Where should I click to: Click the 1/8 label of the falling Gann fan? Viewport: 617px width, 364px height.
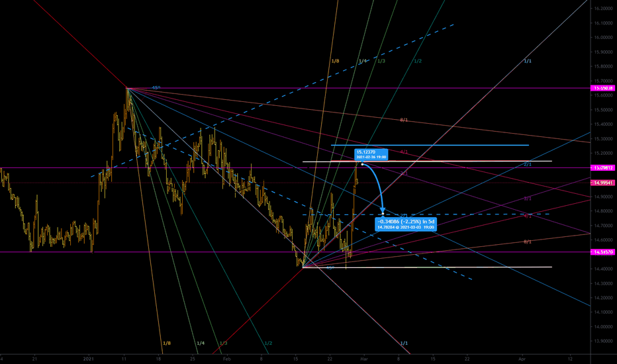[167, 343]
